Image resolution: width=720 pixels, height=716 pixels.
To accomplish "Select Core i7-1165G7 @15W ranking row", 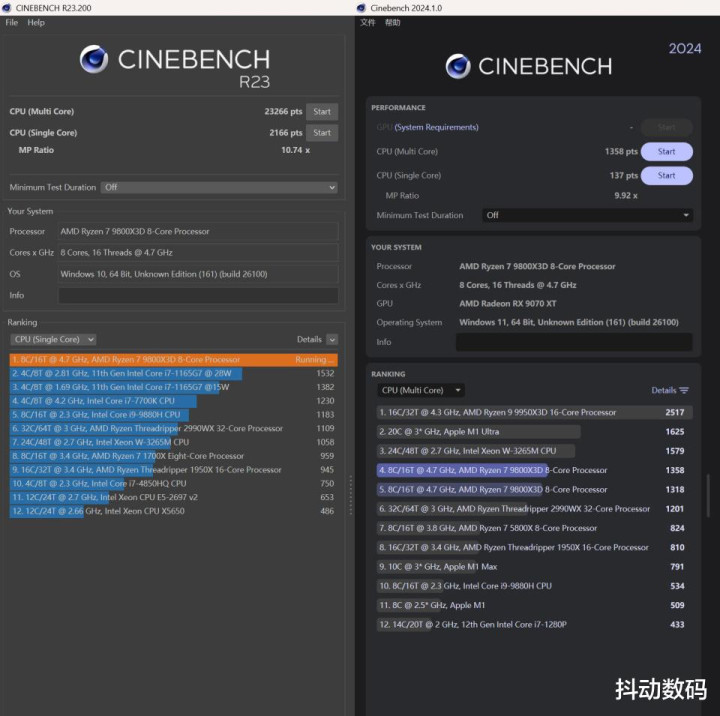I will point(174,387).
